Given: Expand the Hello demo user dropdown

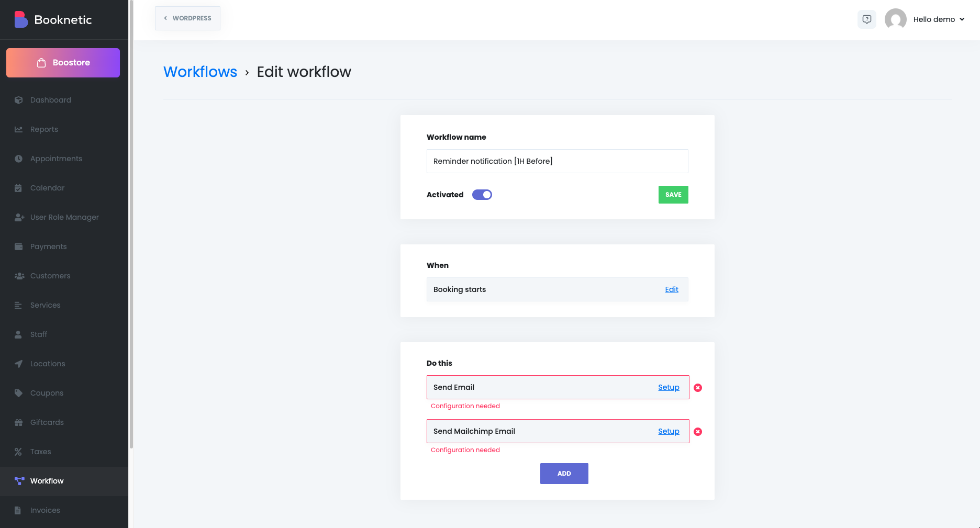Looking at the screenshot, I should (939, 19).
